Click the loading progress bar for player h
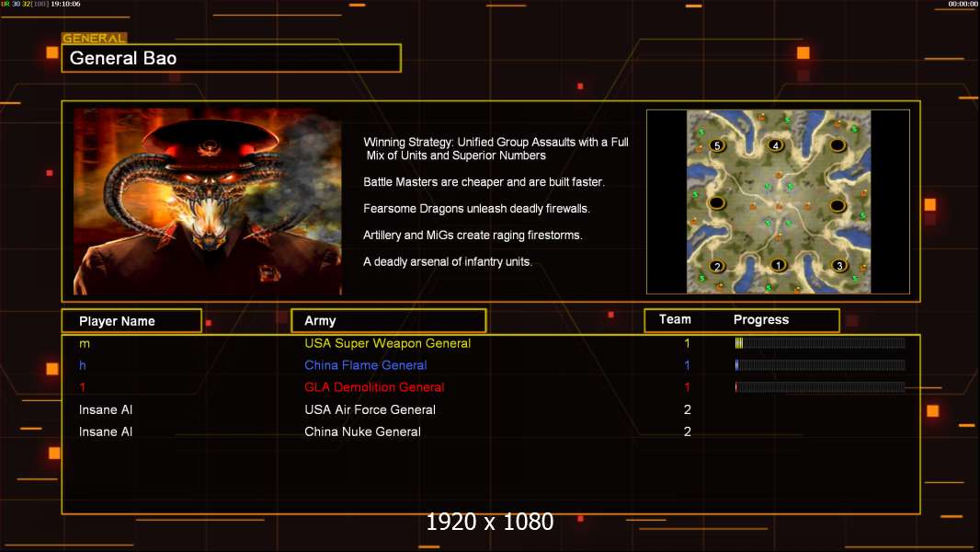The width and height of the screenshot is (980, 552). pos(820,365)
